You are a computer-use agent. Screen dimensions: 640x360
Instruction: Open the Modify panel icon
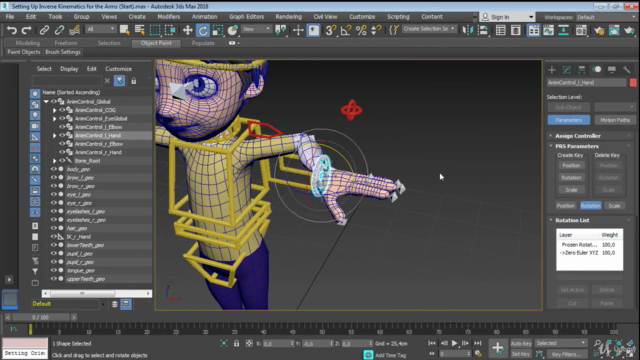[567, 70]
